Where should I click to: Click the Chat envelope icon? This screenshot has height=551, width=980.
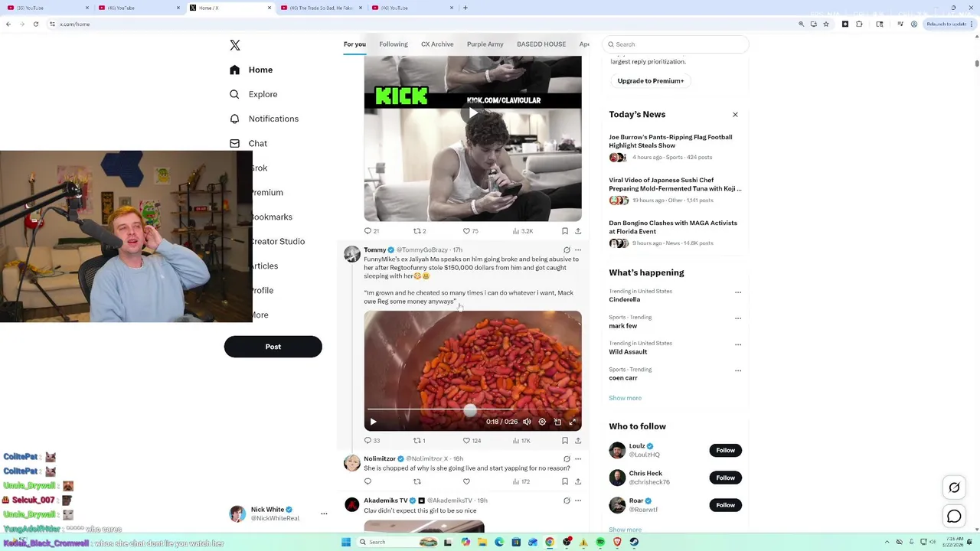(234, 143)
